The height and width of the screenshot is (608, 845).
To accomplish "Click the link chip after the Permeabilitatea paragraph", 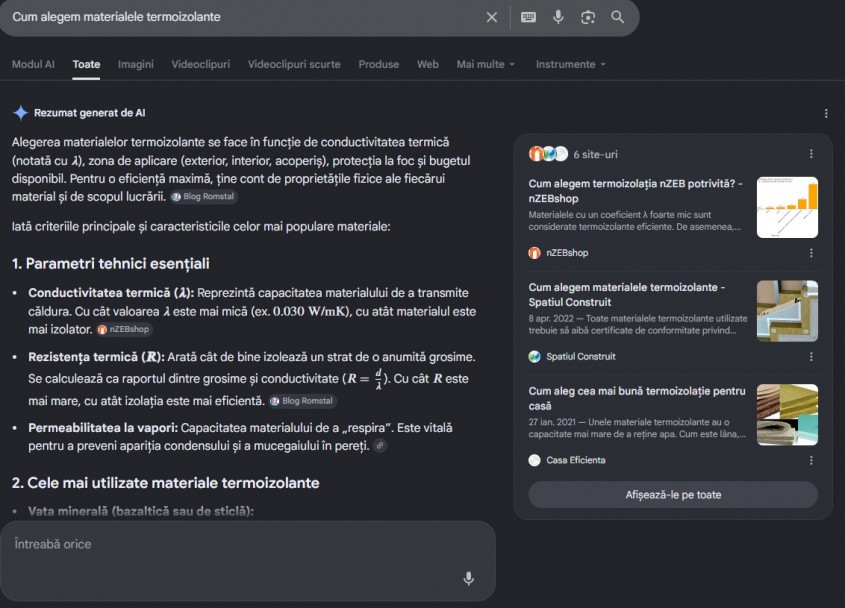I will pos(380,446).
